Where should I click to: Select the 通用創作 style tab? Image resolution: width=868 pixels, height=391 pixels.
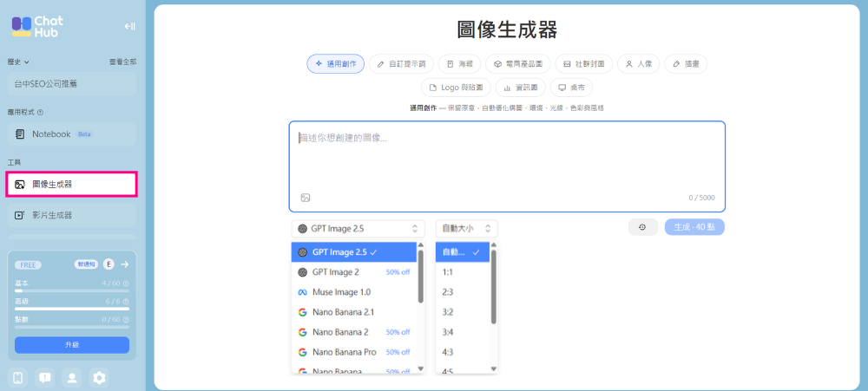335,63
